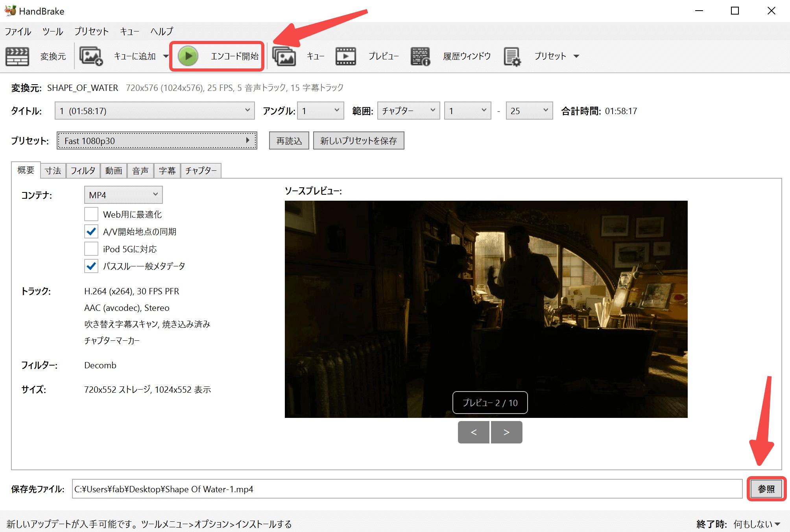Click the 変換元 clapperboard source icon
The height and width of the screenshot is (532, 790).
click(17, 56)
